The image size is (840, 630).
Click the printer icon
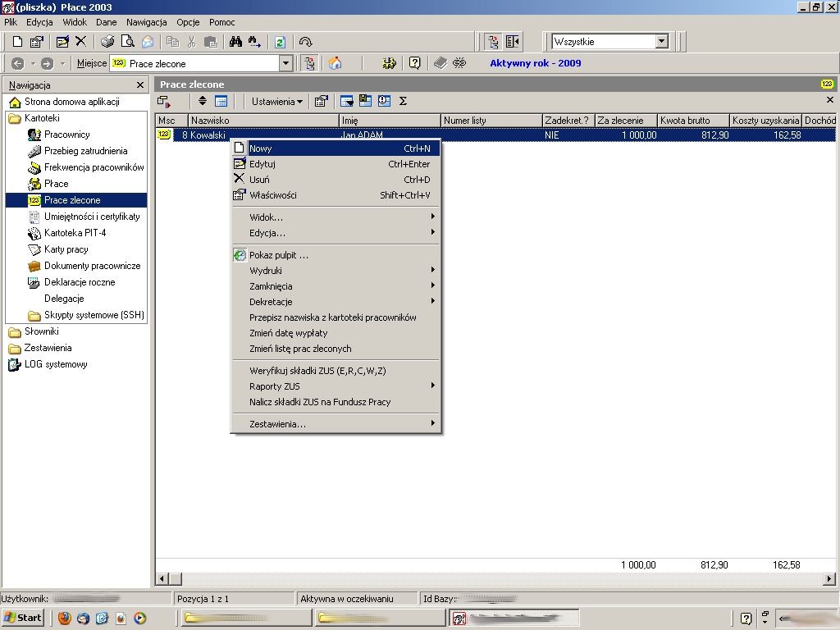click(x=107, y=42)
